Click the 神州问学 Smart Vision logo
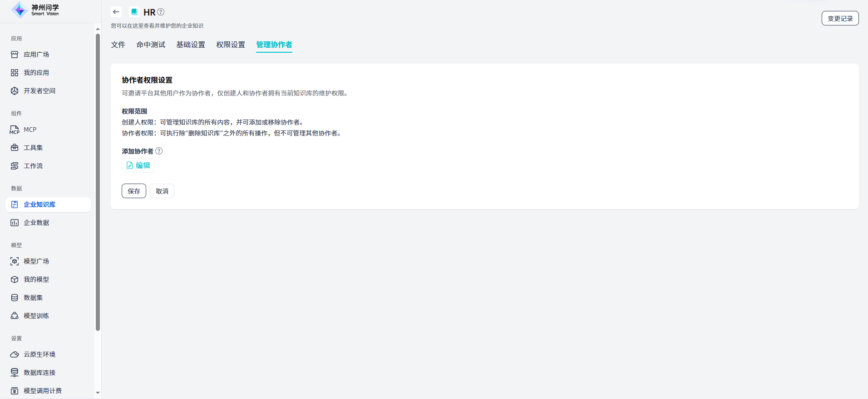The width and height of the screenshot is (868, 399). coord(35,10)
